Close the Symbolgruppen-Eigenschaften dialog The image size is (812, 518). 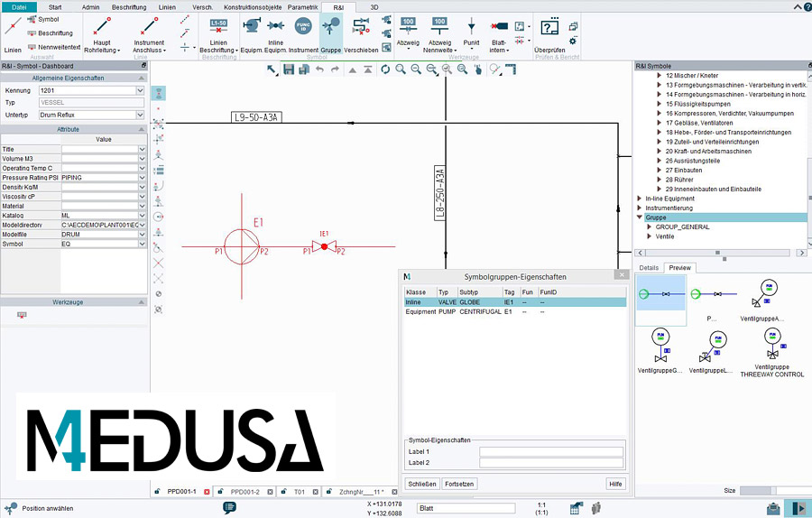(x=622, y=275)
